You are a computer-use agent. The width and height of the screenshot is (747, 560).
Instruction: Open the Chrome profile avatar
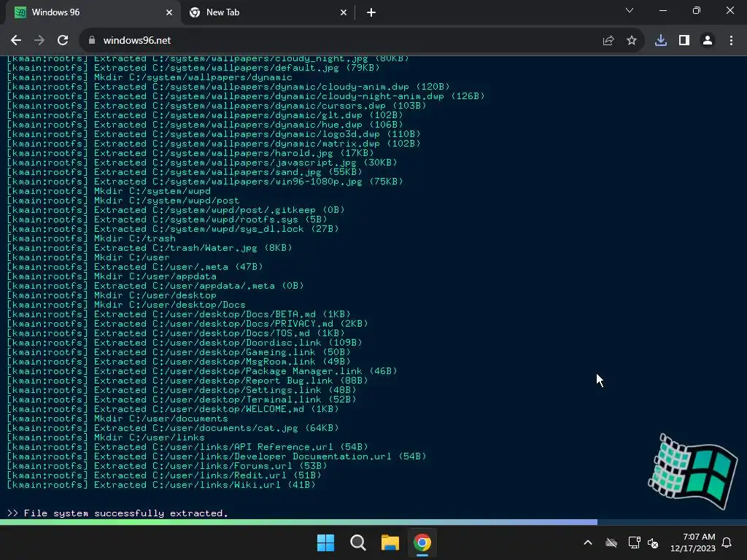[x=708, y=41]
